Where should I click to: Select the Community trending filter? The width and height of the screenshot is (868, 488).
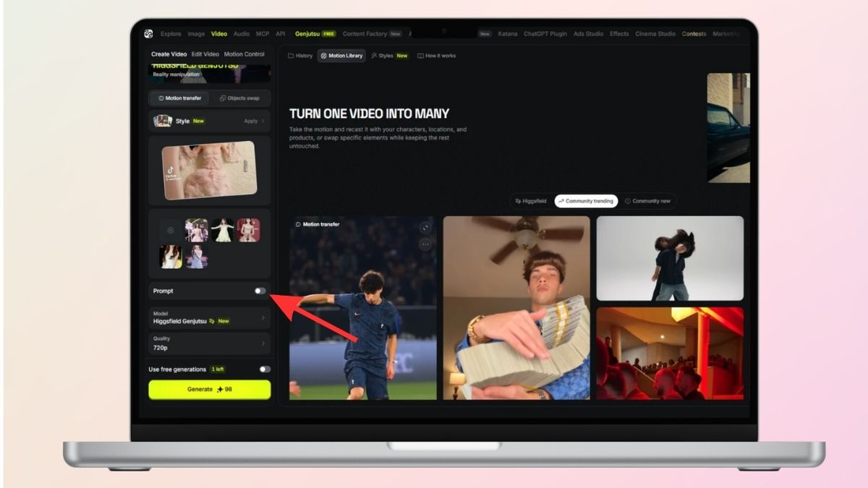[x=586, y=201]
